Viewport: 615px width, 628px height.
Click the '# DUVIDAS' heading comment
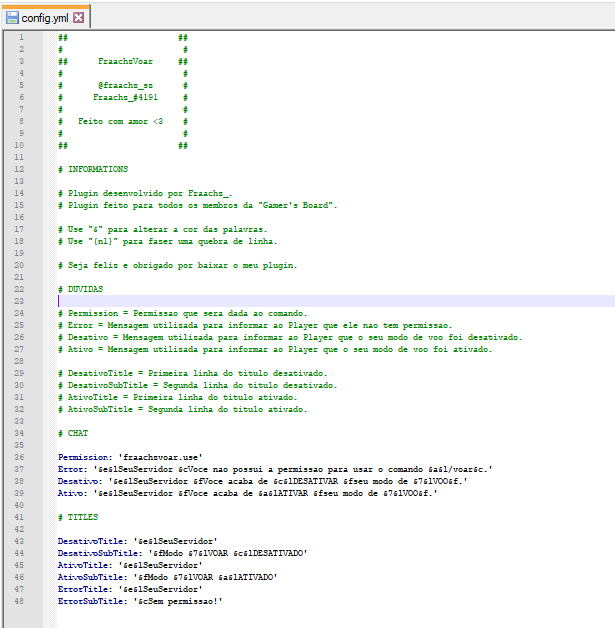(80, 289)
